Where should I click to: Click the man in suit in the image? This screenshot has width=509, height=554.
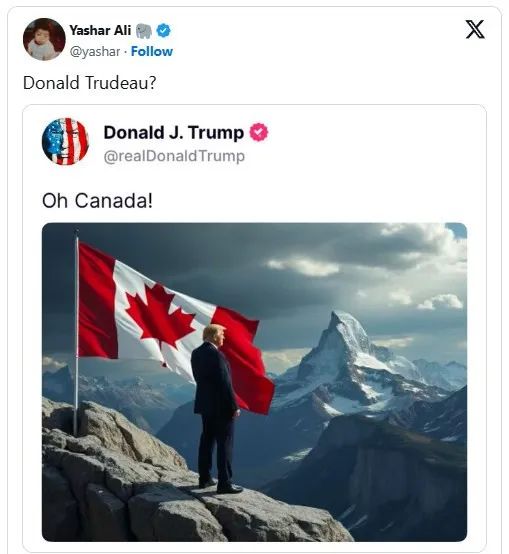tap(215, 408)
